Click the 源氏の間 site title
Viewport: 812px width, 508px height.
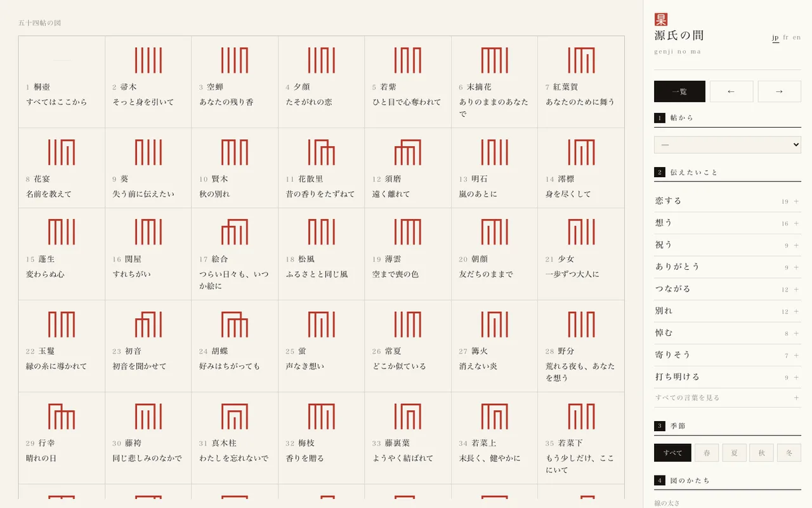pyautogui.click(x=679, y=36)
